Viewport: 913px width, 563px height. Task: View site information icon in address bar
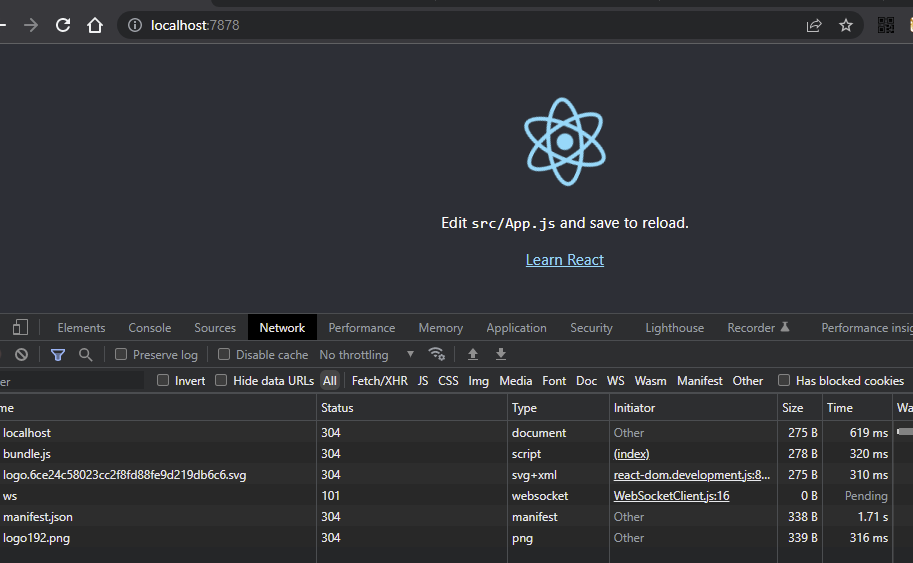pos(135,25)
